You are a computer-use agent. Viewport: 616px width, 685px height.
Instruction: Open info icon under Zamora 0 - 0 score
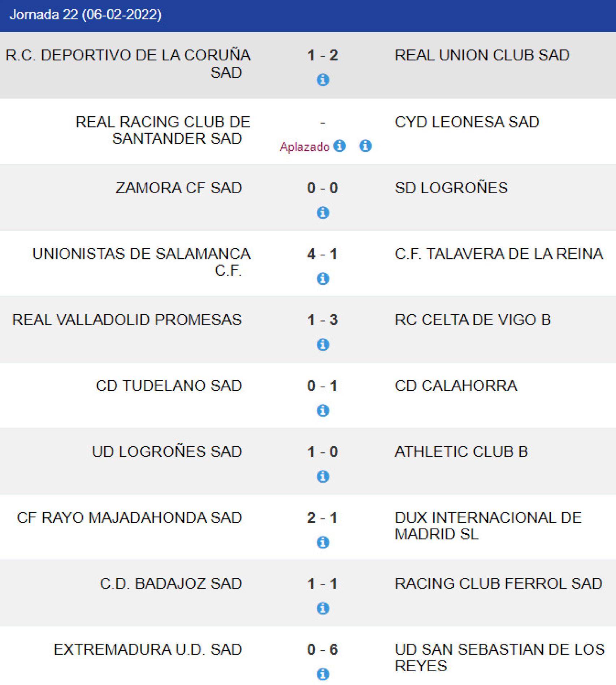(x=323, y=212)
